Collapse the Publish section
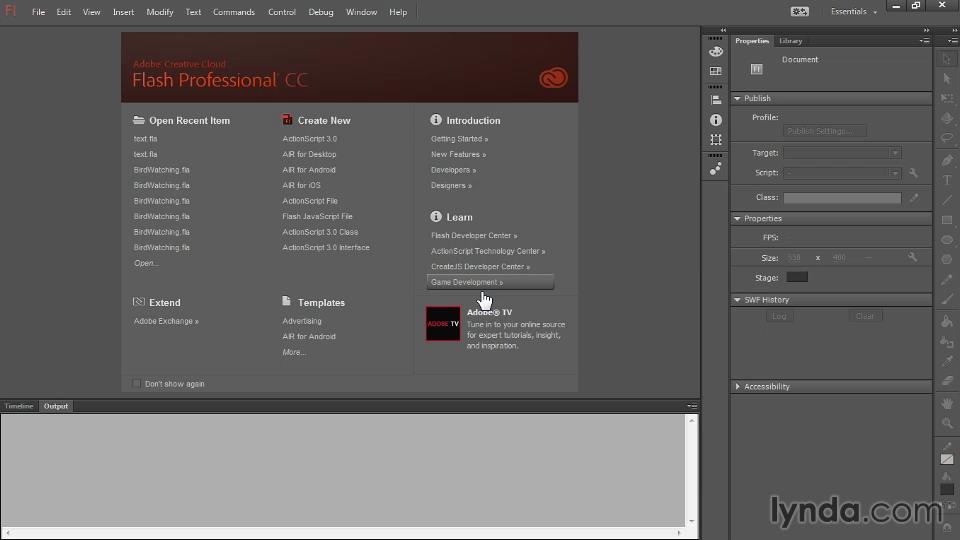960x540 pixels. point(737,99)
